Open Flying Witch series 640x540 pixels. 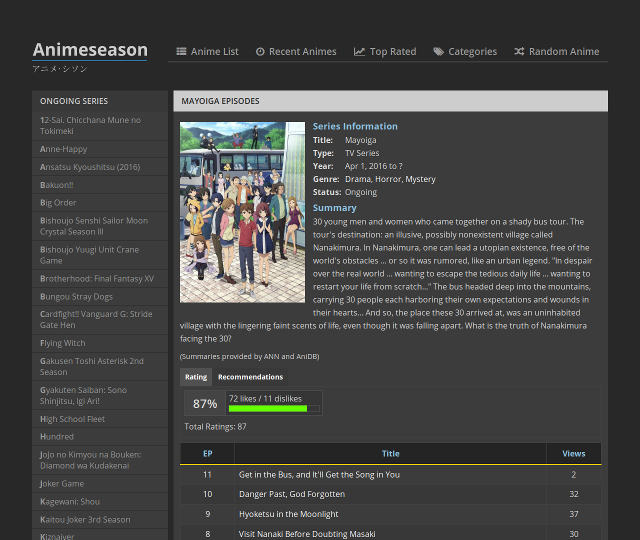coord(100,343)
